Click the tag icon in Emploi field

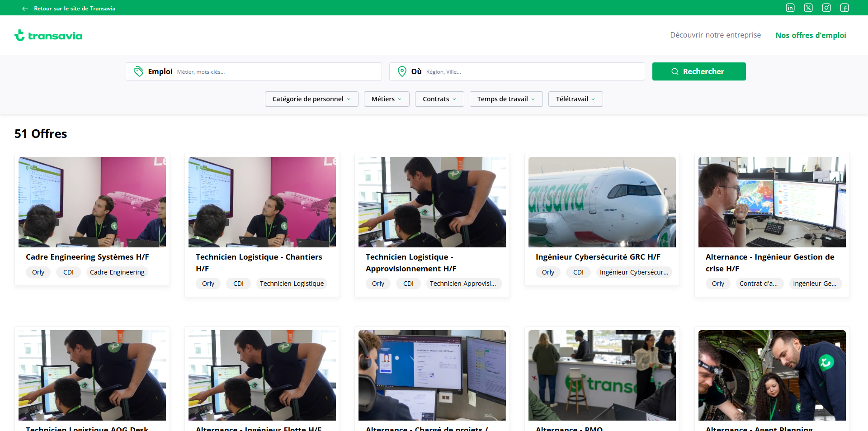click(x=139, y=71)
